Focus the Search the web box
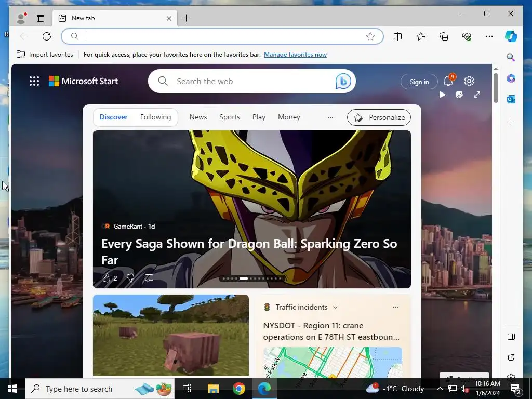The height and width of the screenshot is (399, 532). [x=252, y=81]
